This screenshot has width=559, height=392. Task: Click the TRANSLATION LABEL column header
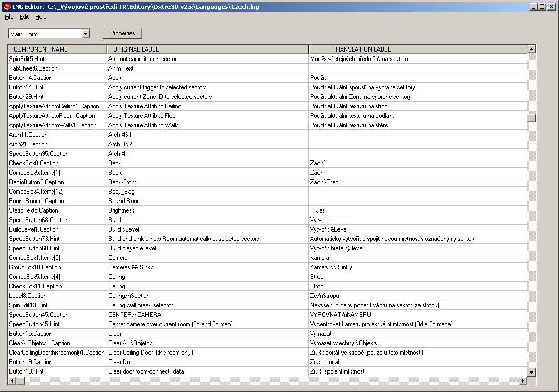[x=418, y=49]
